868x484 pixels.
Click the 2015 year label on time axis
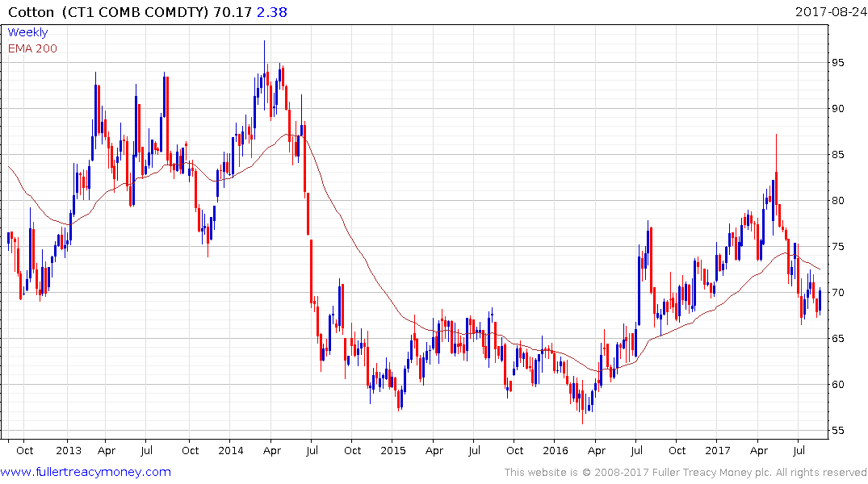tap(393, 450)
